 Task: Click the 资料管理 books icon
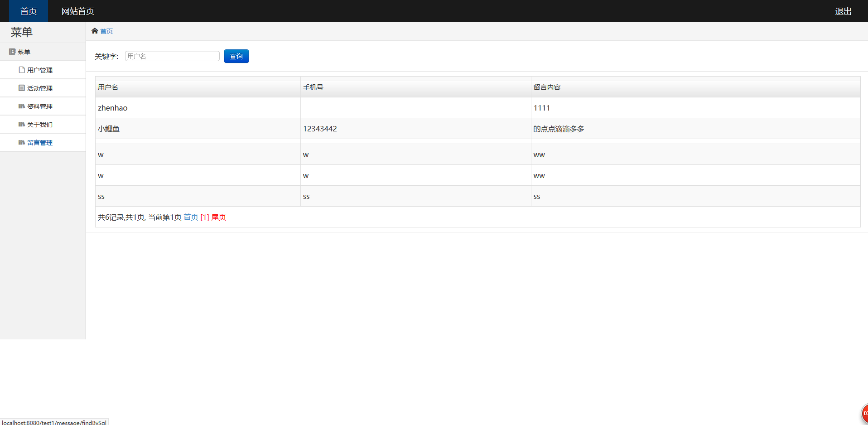coord(21,106)
